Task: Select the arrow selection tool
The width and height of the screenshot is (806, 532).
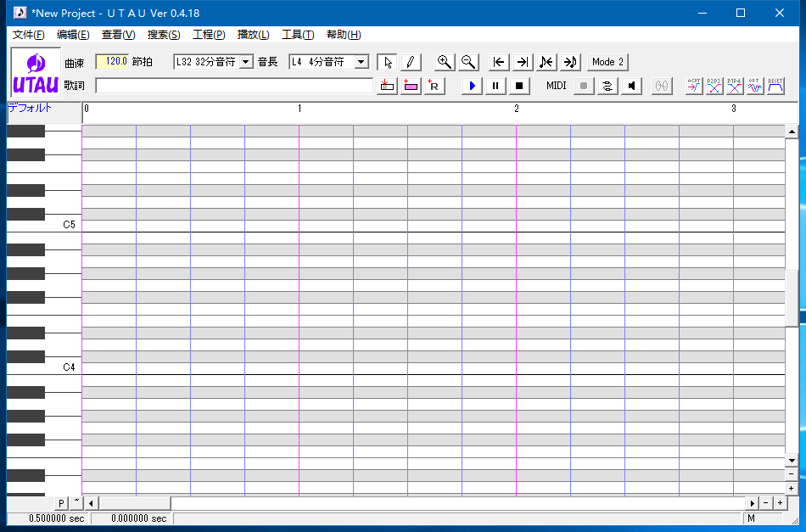Action: (387, 62)
